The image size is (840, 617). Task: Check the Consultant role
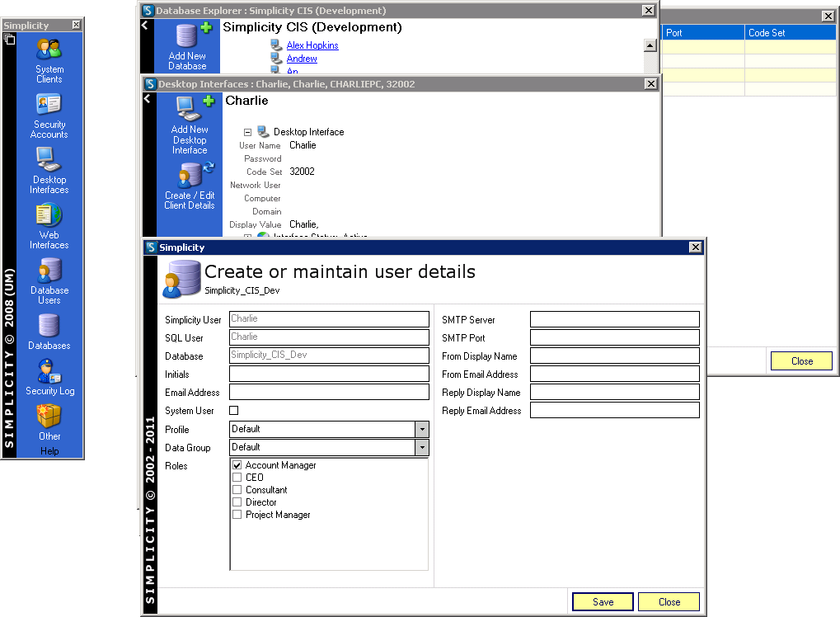point(237,489)
